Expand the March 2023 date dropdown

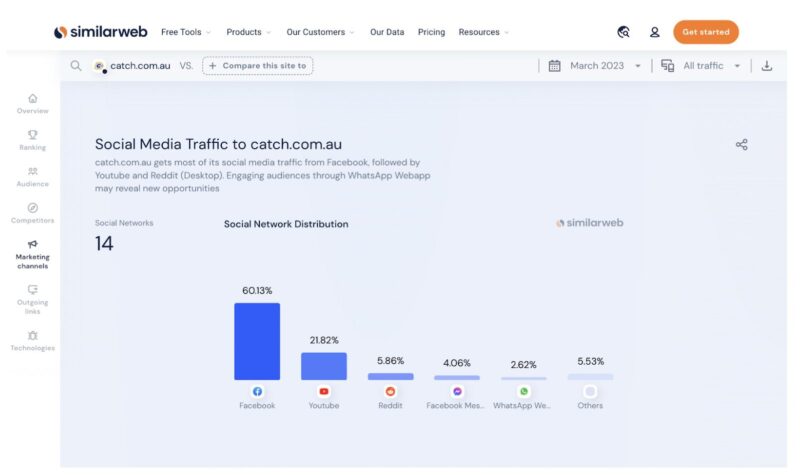[x=605, y=66]
